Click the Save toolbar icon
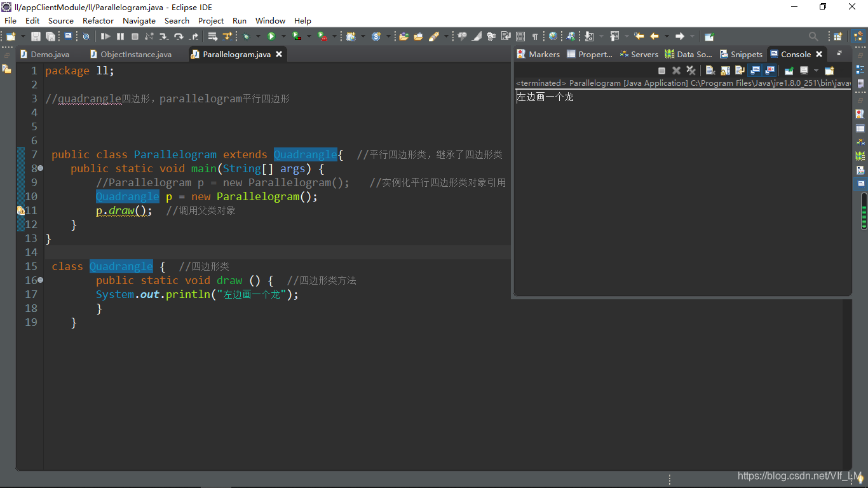Screen dimensions: 868x488 [35, 36]
